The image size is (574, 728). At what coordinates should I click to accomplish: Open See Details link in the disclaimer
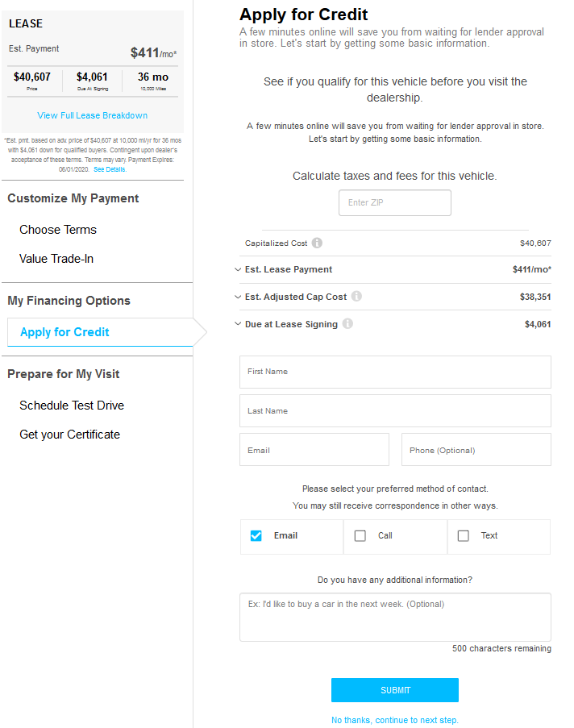[x=110, y=169]
